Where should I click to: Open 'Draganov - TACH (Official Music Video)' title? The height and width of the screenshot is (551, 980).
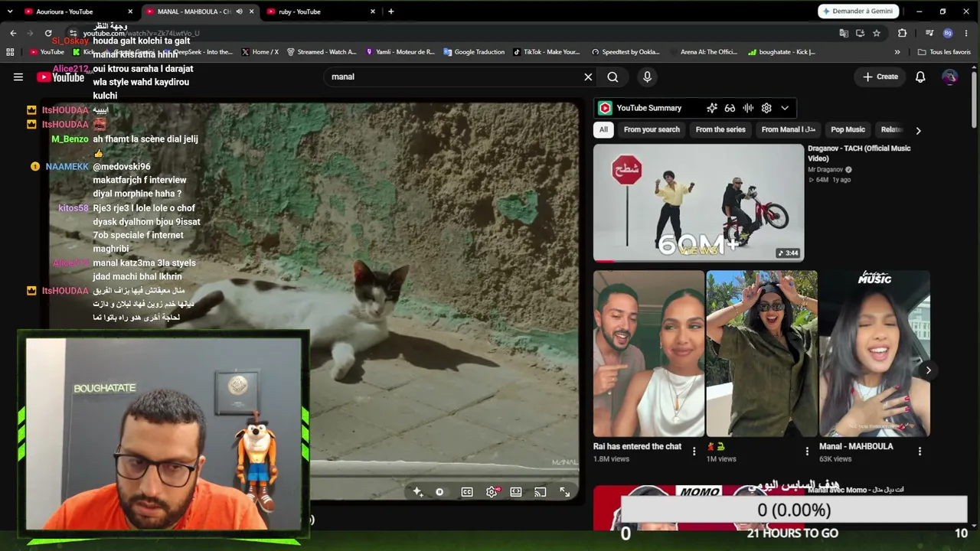tap(859, 153)
